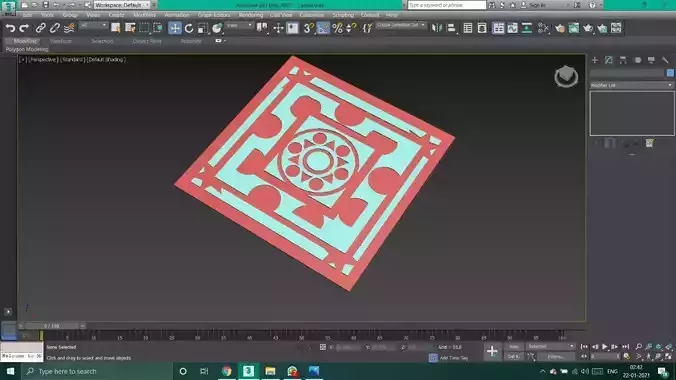Activate the Select and Uniform Scale tool
This screenshot has width=676, height=380.
(x=203, y=28)
